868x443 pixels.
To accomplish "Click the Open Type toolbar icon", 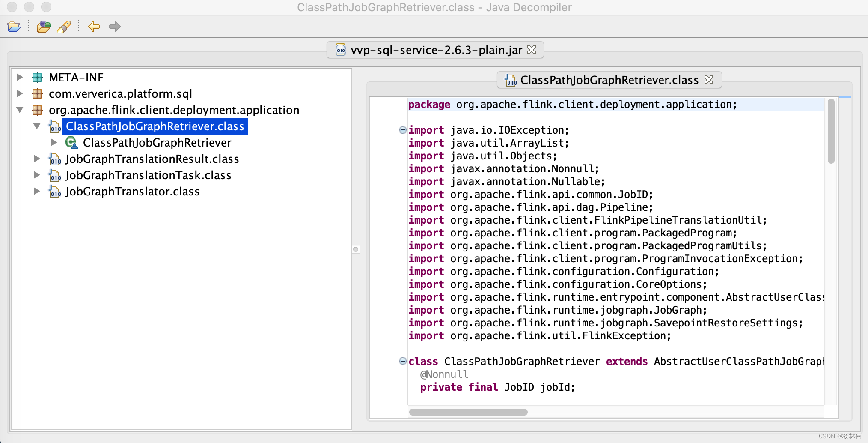I will [x=43, y=27].
